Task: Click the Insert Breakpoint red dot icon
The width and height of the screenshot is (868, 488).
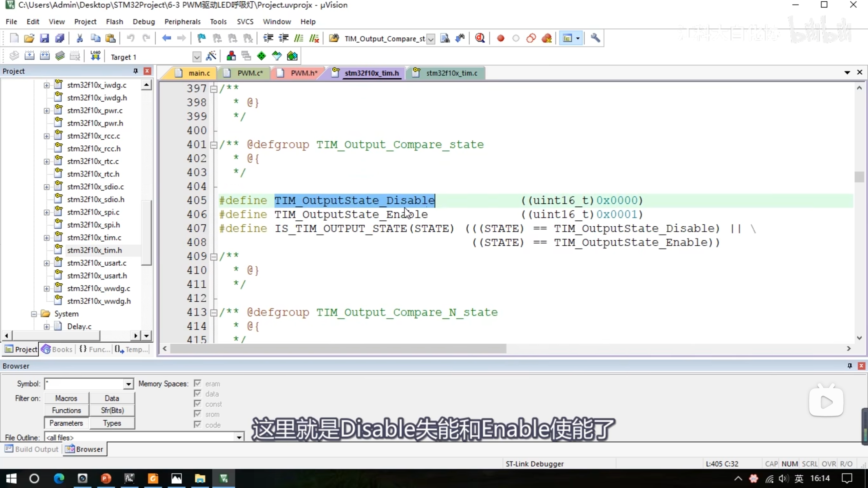Action: [500, 38]
